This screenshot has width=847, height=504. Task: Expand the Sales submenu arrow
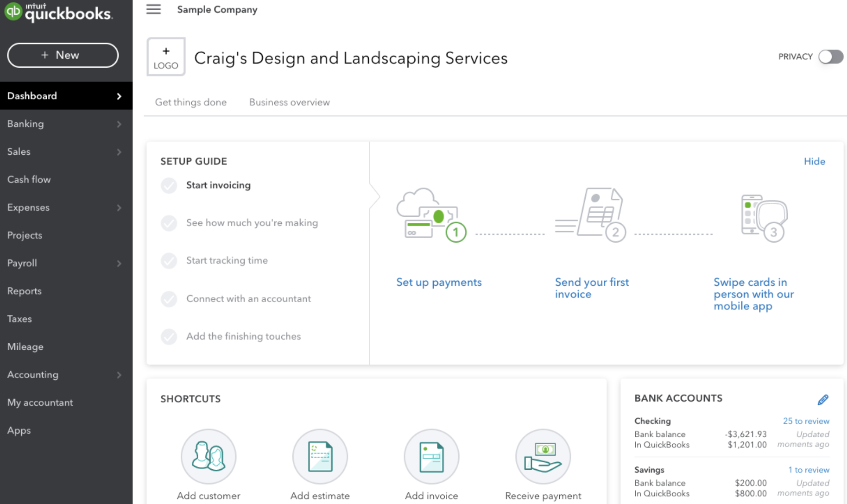point(119,151)
